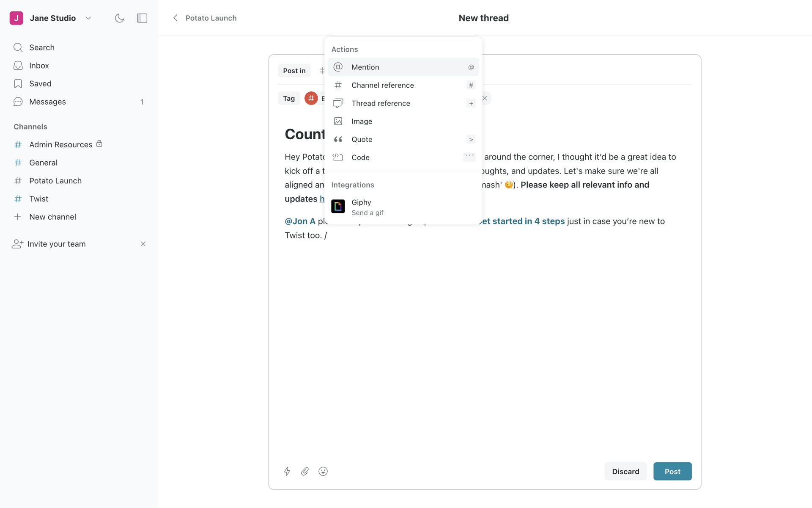Choose Quote from the Actions menu
This screenshot has height=508, width=812.
[403, 139]
